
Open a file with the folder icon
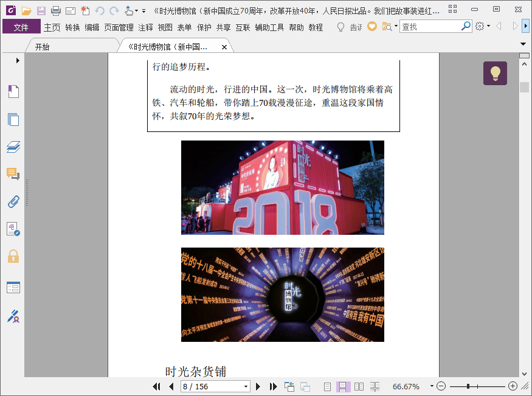point(26,11)
